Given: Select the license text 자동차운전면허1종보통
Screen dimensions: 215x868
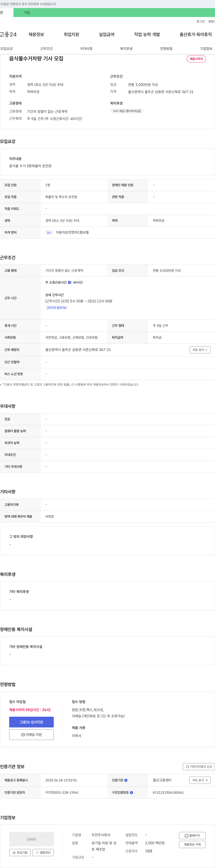Looking at the screenshot, I should 73,233.
